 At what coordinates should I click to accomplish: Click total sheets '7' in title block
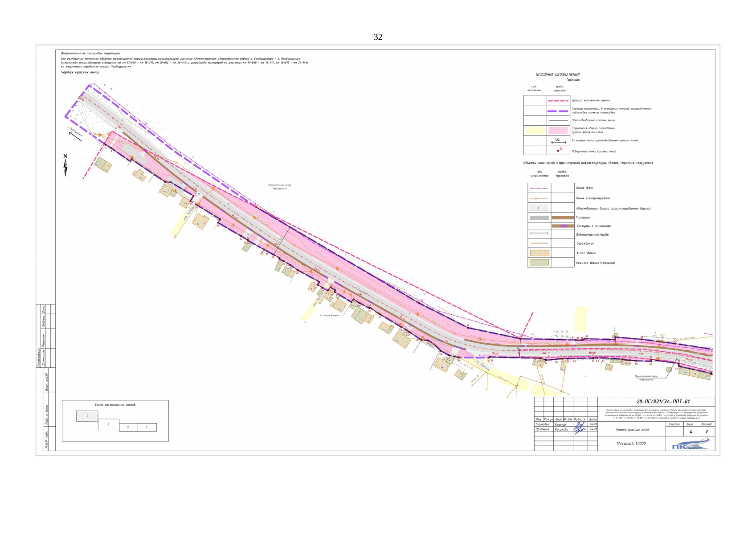(x=706, y=432)
